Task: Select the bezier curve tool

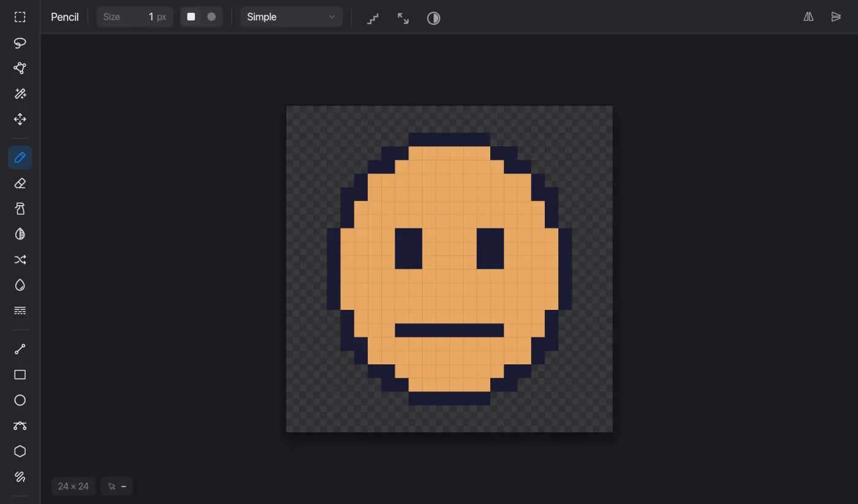Action: tap(20, 426)
